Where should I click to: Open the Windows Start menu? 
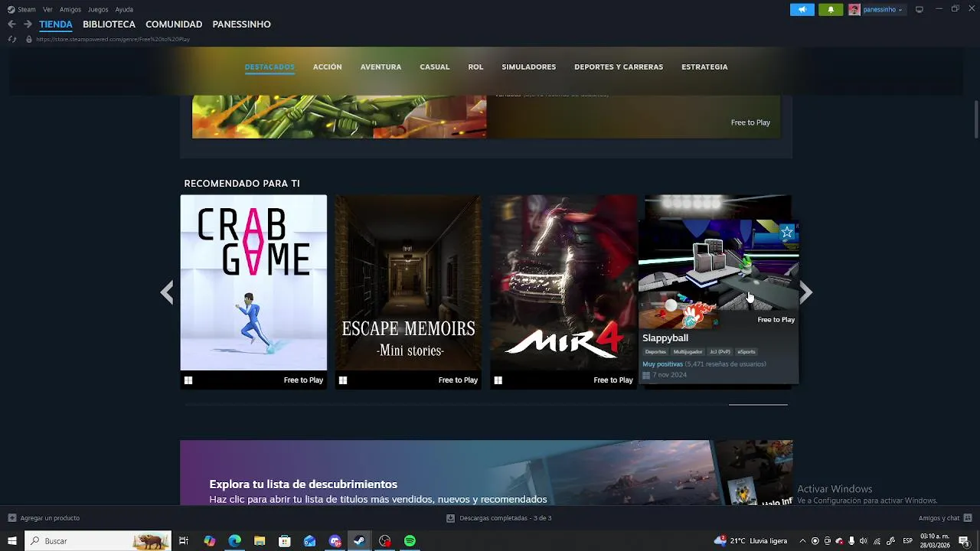[12, 541]
